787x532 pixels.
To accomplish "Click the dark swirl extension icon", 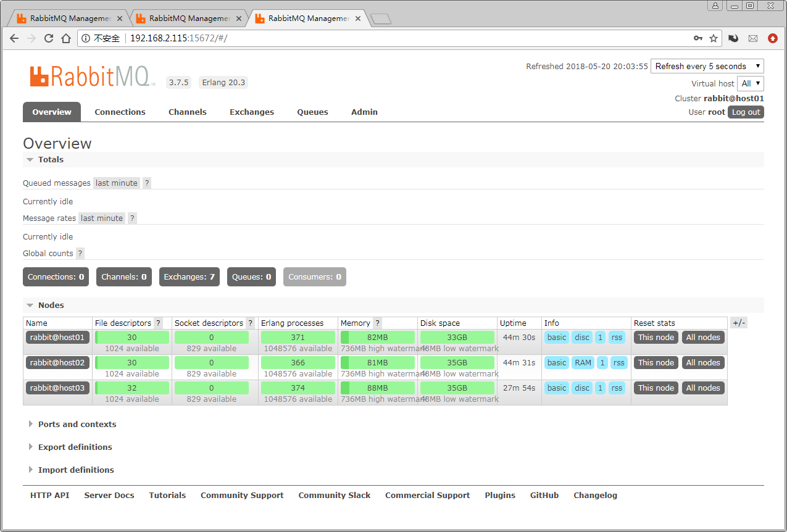I will point(733,38).
